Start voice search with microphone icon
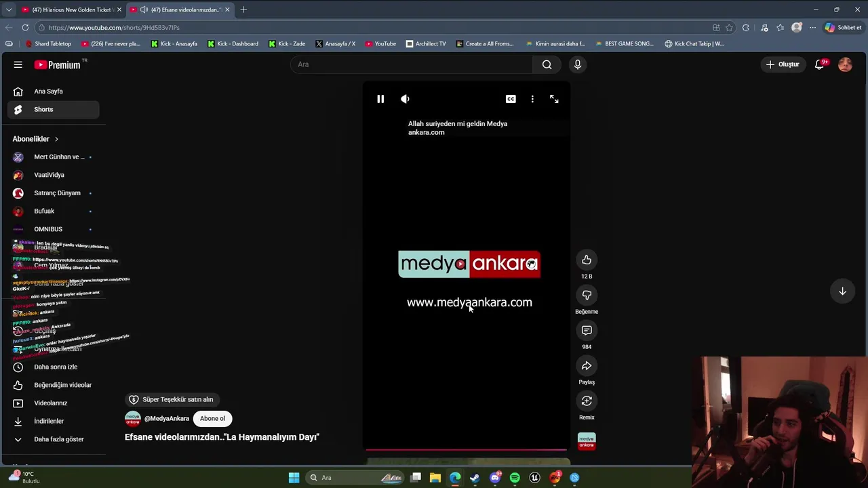The height and width of the screenshot is (488, 868). point(578,64)
